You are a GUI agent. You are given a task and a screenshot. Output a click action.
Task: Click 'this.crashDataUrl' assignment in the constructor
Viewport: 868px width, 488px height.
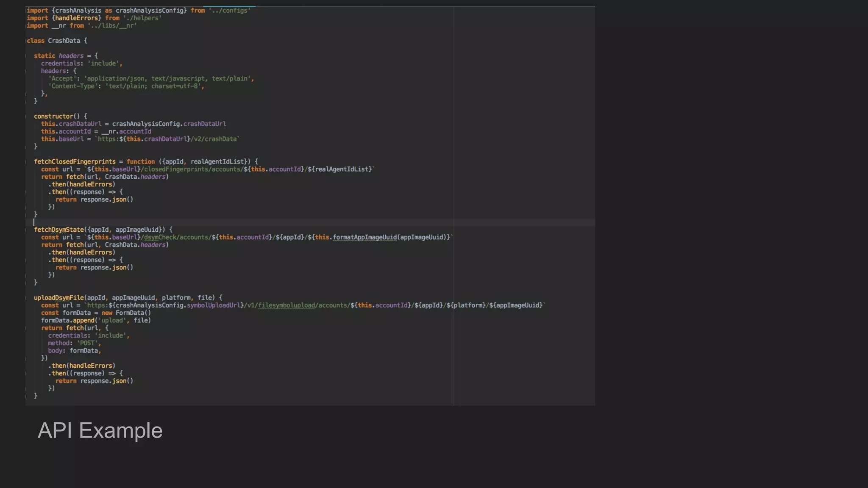coord(71,124)
